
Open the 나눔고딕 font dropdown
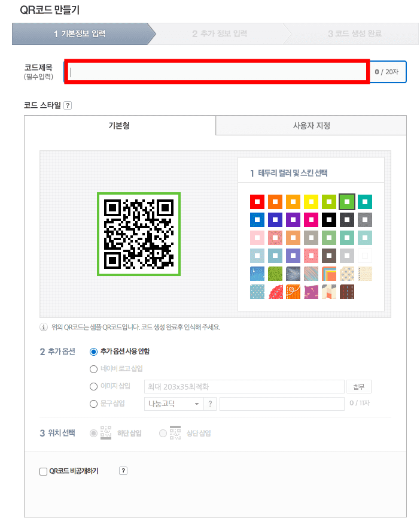click(174, 404)
